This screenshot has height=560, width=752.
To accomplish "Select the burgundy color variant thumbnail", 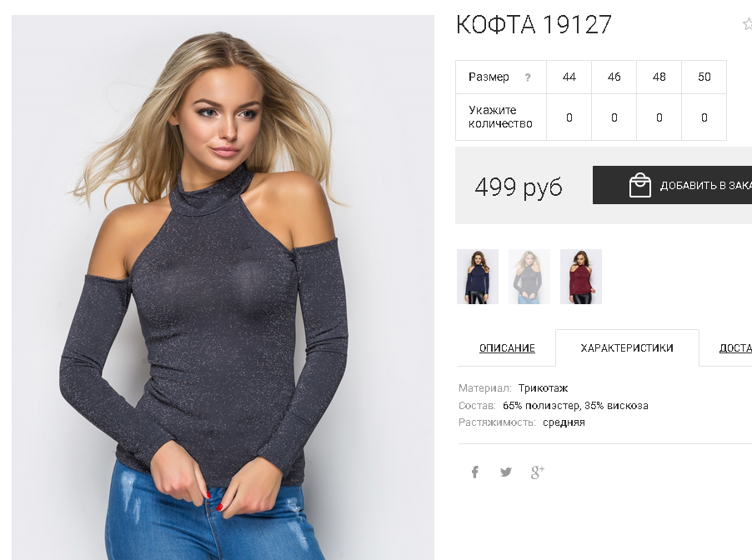I will [x=581, y=277].
